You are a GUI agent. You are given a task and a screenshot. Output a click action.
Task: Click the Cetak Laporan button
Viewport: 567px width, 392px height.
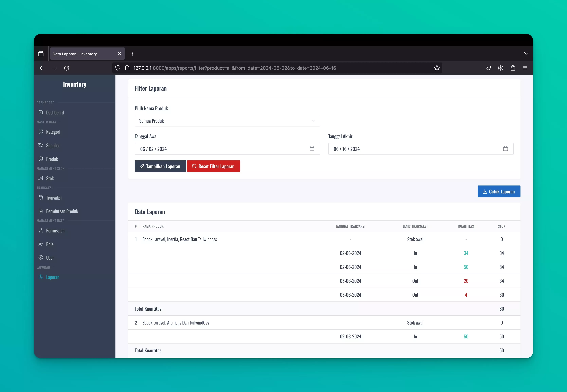click(x=499, y=191)
